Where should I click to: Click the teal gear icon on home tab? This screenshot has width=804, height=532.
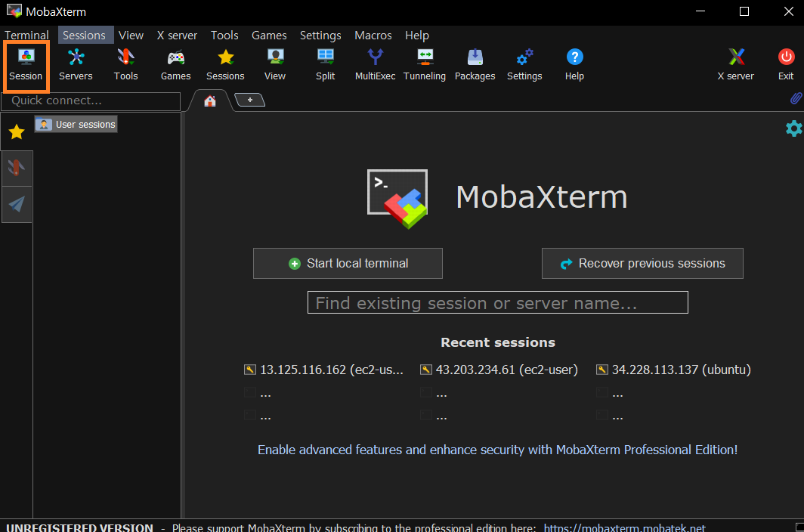point(793,128)
